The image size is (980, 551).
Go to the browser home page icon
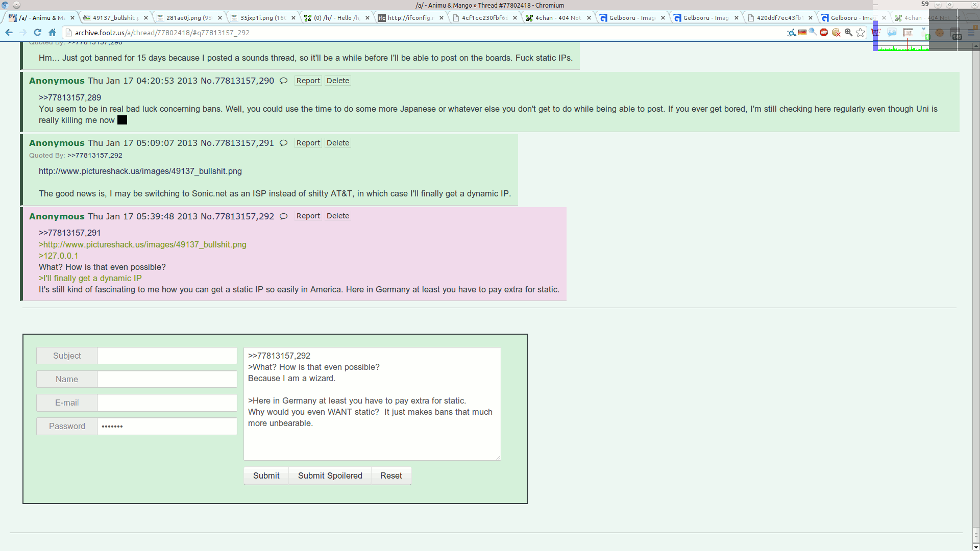[x=52, y=33]
